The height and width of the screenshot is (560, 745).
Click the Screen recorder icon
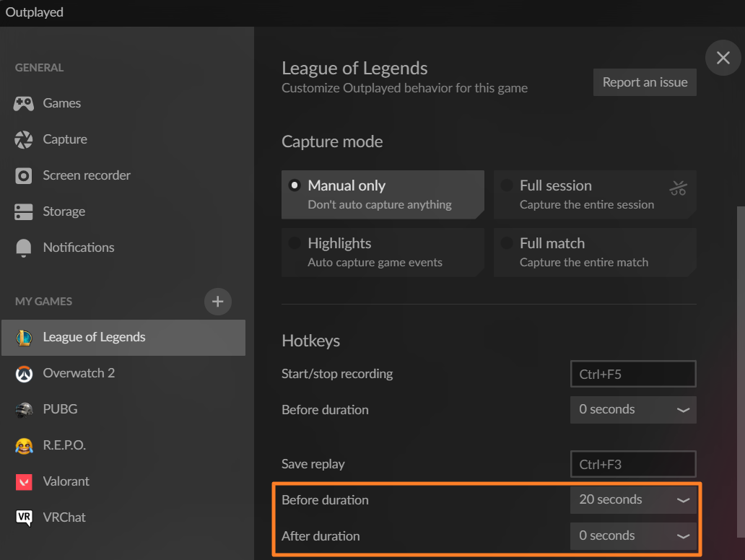tap(23, 175)
